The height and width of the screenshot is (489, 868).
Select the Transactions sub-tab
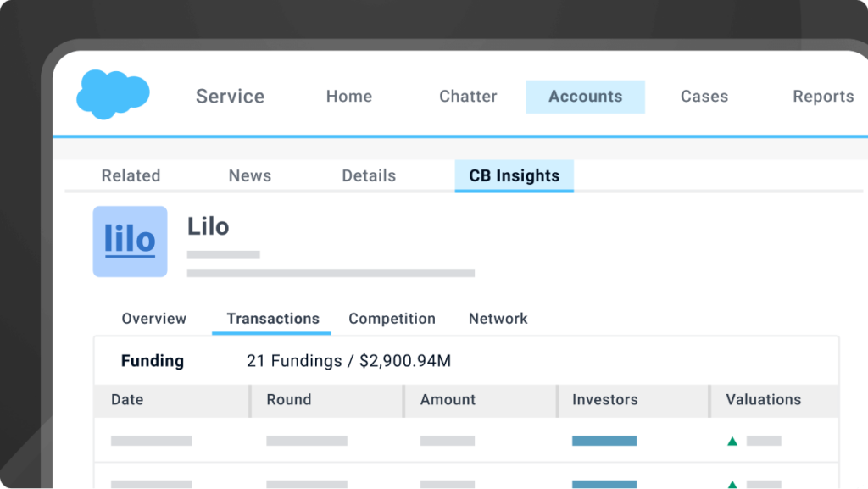coord(273,319)
